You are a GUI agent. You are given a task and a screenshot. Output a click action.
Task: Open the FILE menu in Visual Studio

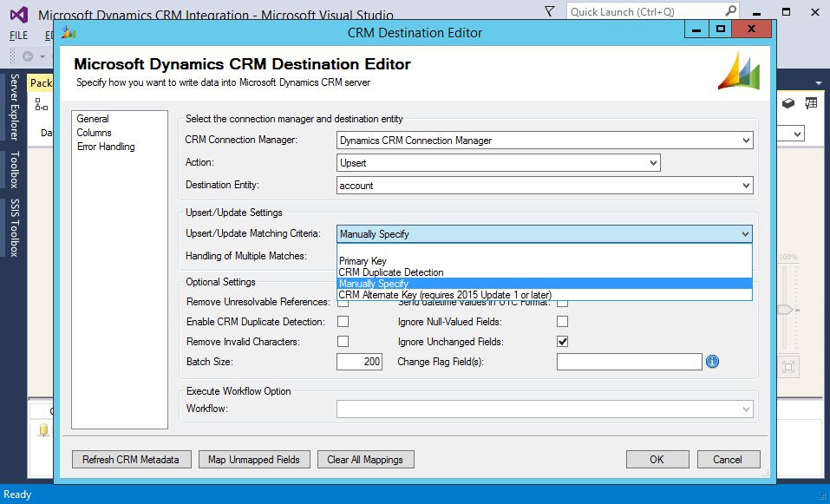pos(18,36)
